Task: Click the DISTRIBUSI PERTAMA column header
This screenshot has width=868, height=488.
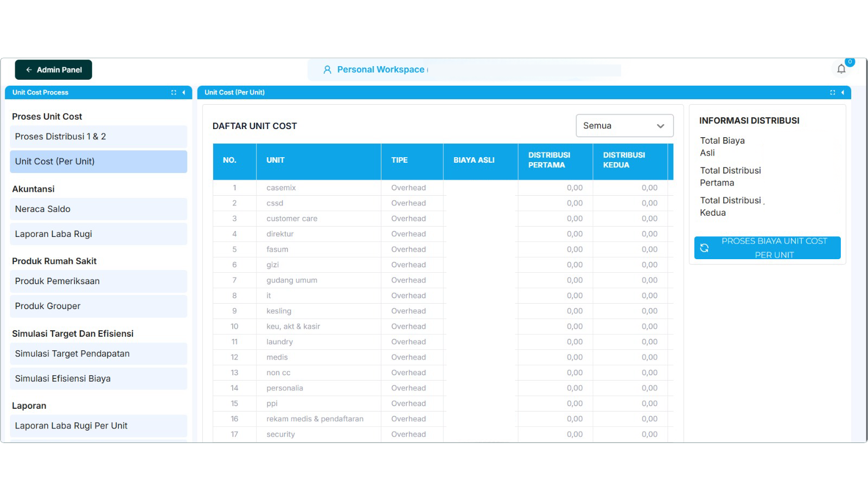Action: pyautogui.click(x=555, y=160)
